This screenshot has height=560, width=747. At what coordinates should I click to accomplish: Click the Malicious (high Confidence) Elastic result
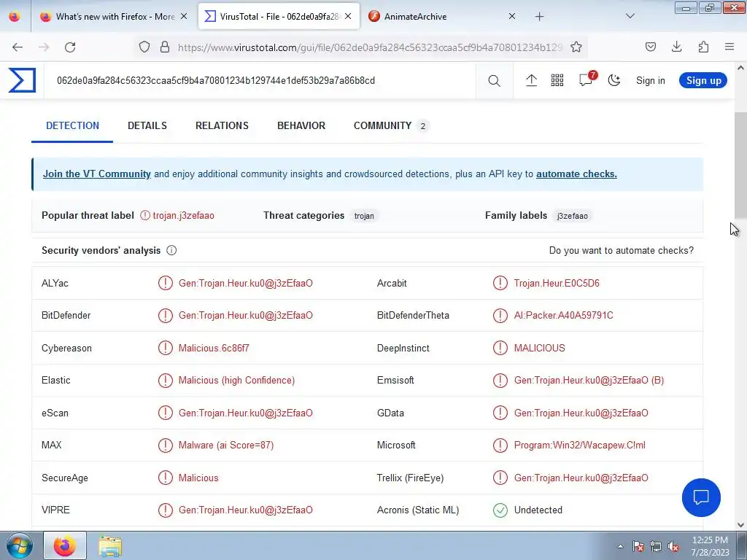click(237, 381)
